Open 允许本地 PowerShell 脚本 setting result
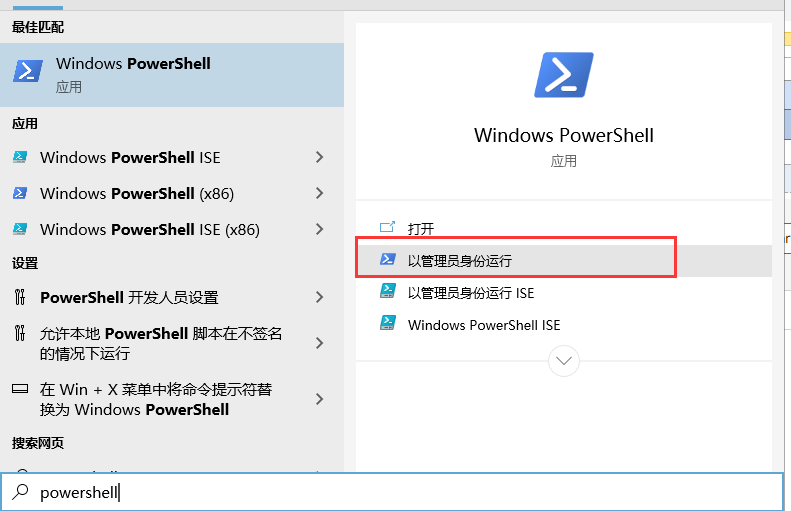 160,343
